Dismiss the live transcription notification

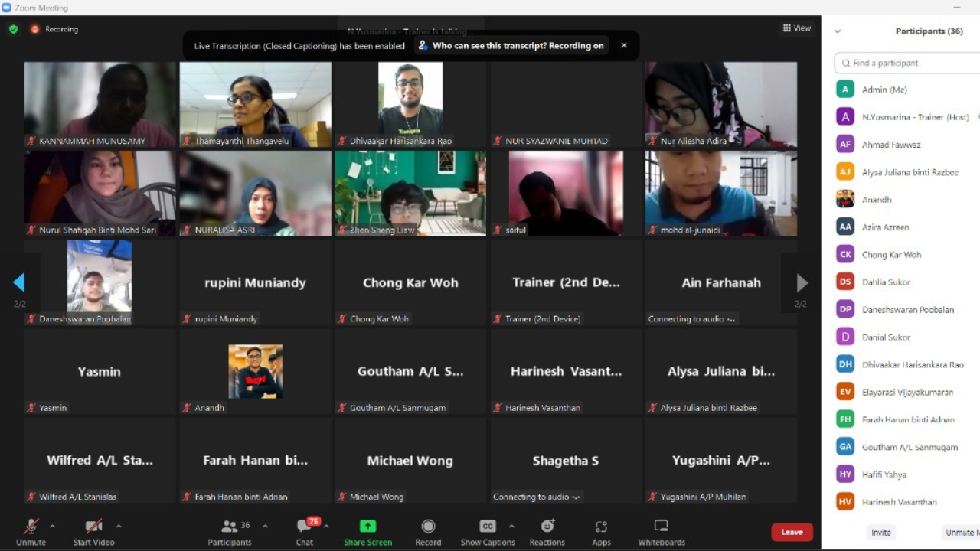click(x=624, y=46)
